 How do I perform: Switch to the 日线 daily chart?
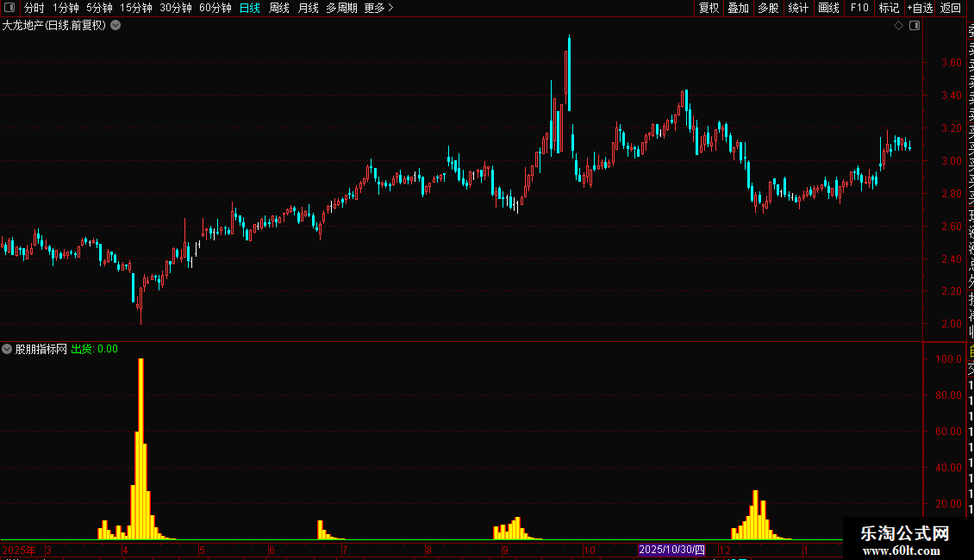pyautogui.click(x=250, y=8)
